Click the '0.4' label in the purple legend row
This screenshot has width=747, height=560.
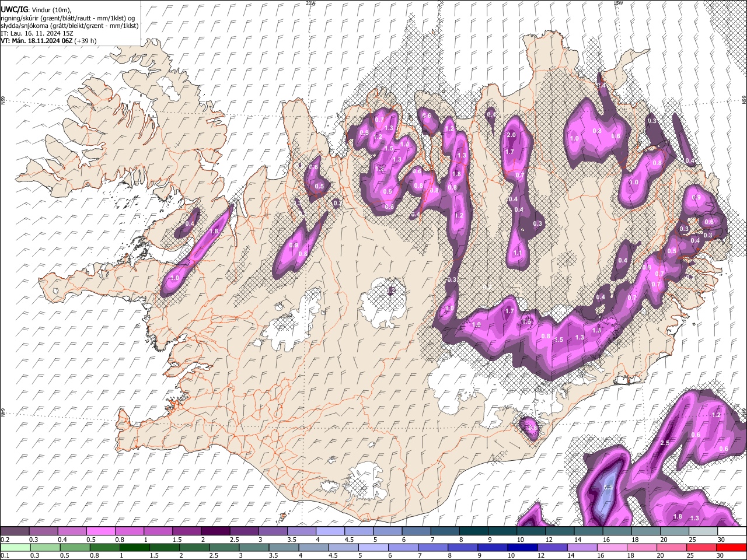click(x=63, y=540)
